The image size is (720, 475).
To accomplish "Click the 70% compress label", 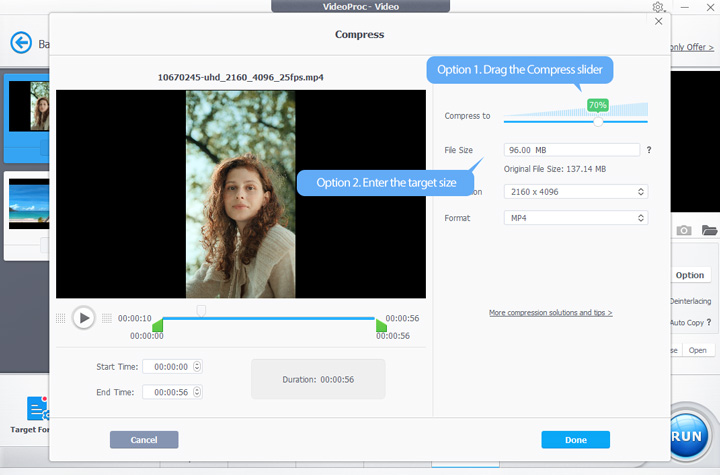I will point(598,105).
